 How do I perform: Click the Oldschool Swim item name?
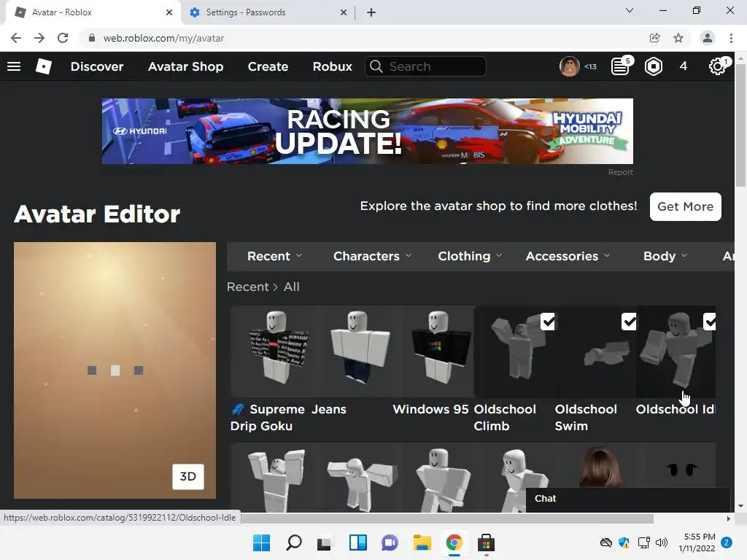tap(586, 418)
